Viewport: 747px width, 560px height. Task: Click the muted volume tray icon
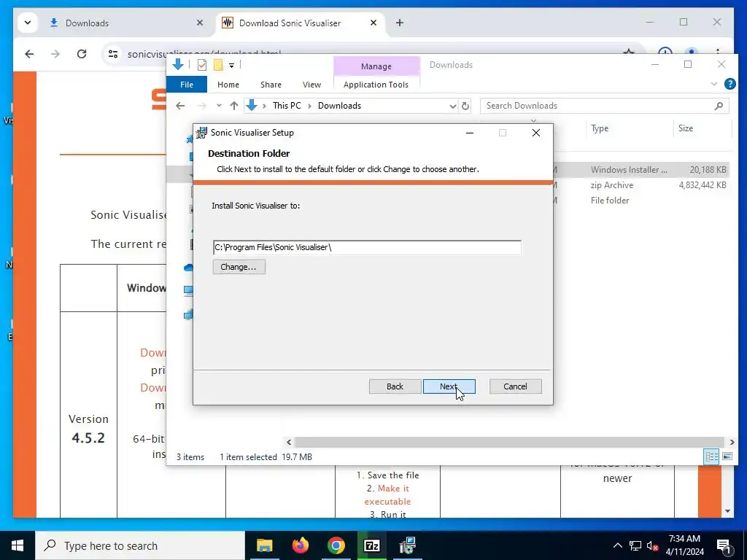653,545
